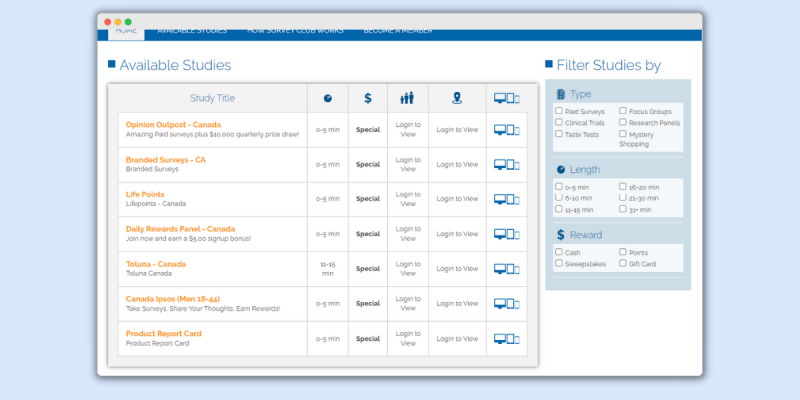Click Special reward in Product Report Card row
This screenshot has width=800, height=400.
[368, 339]
